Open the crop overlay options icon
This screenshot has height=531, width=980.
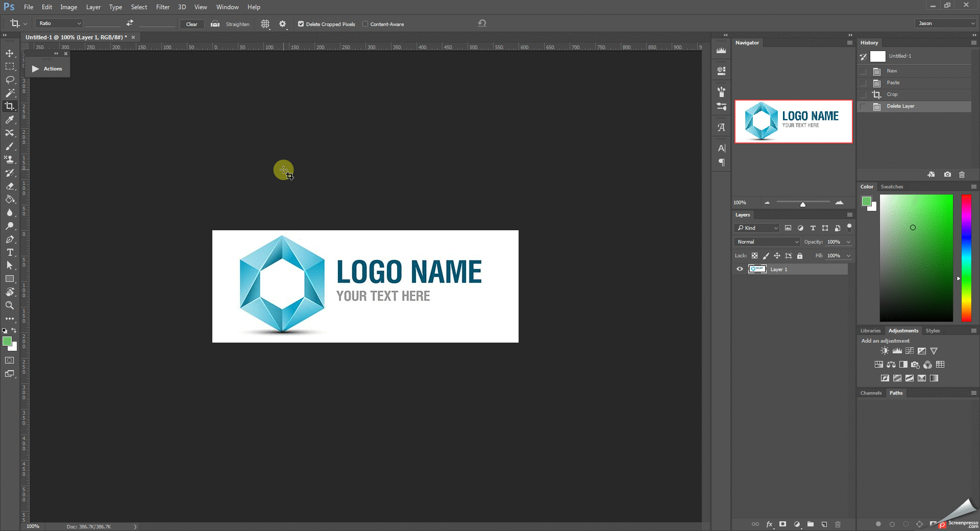click(x=265, y=24)
